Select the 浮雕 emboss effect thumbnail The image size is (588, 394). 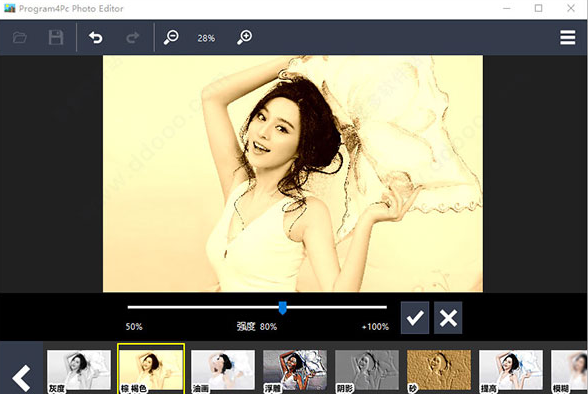tap(295, 371)
